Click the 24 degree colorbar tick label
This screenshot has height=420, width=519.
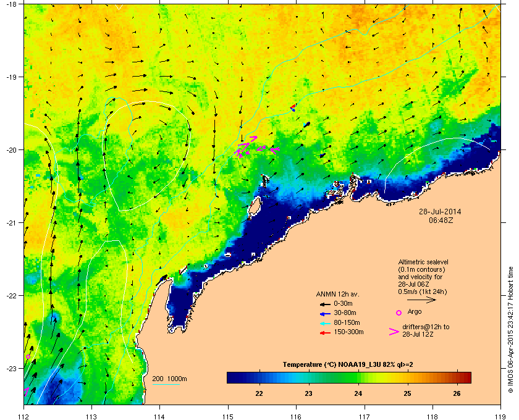tap(358, 393)
